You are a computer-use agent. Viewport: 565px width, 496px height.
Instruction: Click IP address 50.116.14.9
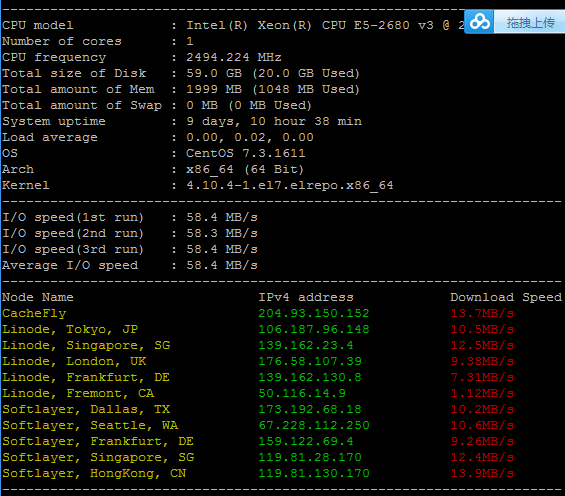click(302, 393)
